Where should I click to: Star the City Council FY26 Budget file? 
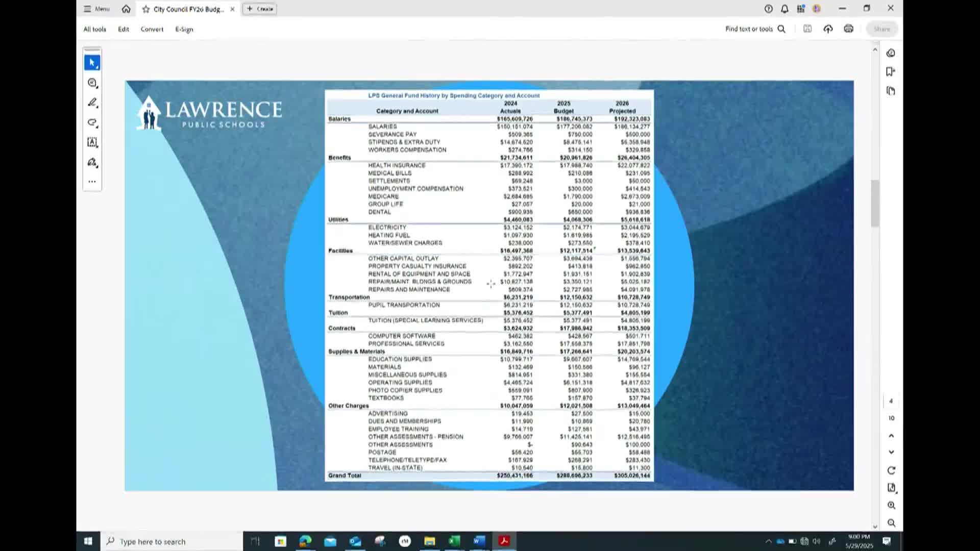click(146, 9)
